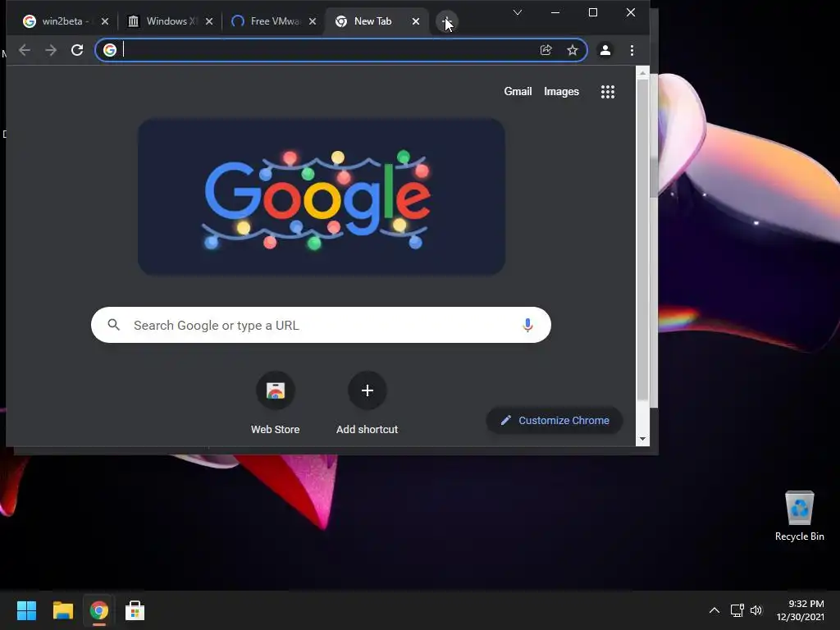Focus the Search Google or type a URL box
This screenshot has width=840, height=630.
pos(321,325)
